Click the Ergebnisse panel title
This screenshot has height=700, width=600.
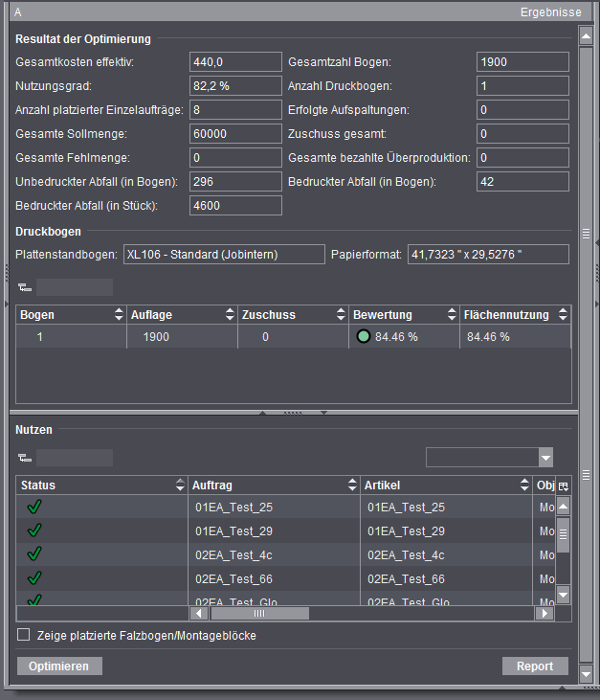[551, 12]
